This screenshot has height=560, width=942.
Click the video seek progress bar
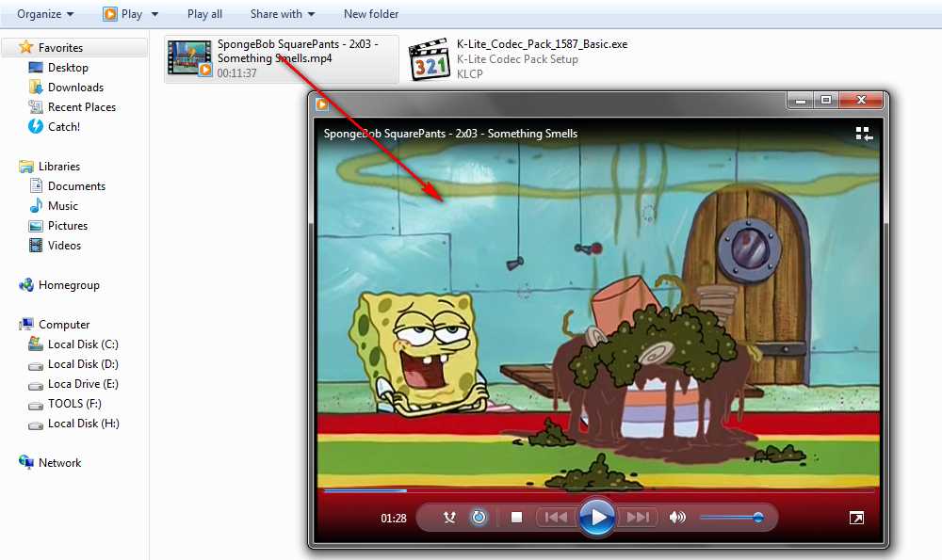pyautogui.click(x=599, y=490)
